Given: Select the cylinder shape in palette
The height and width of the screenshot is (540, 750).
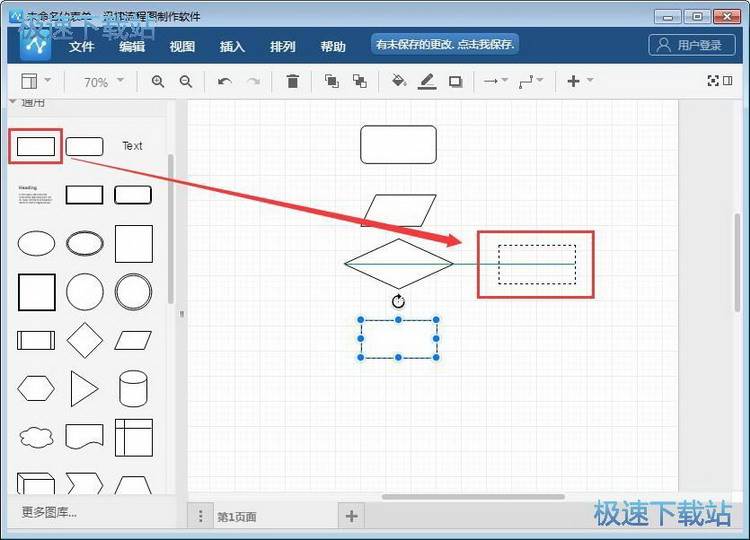Looking at the screenshot, I should point(133,388).
